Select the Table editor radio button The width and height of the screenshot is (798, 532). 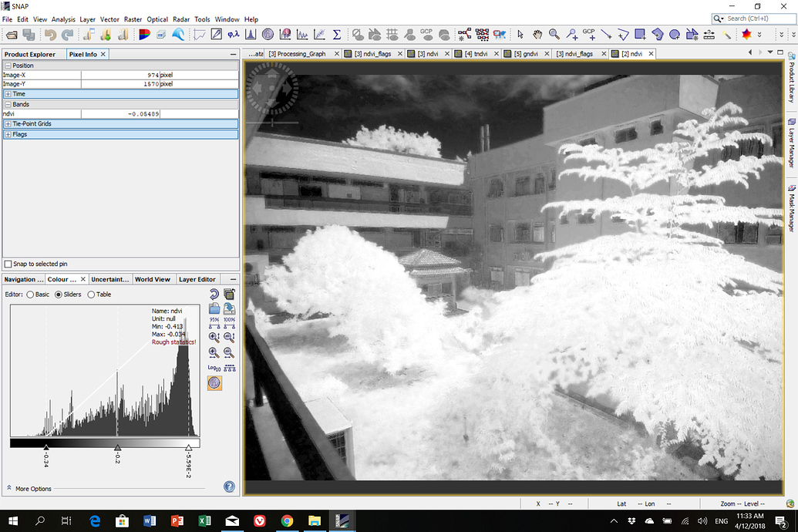(x=91, y=295)
